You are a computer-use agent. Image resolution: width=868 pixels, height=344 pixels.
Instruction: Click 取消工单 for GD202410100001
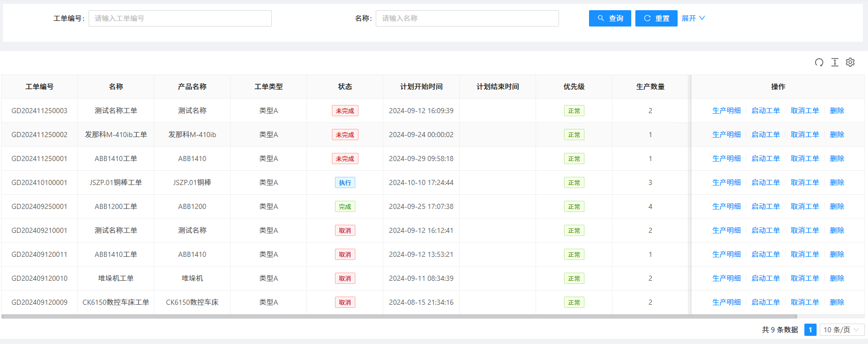[x=805, y=182]
